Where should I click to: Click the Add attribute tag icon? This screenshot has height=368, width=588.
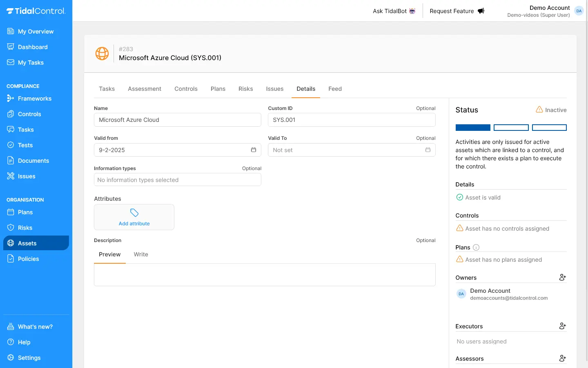(134, 213)
